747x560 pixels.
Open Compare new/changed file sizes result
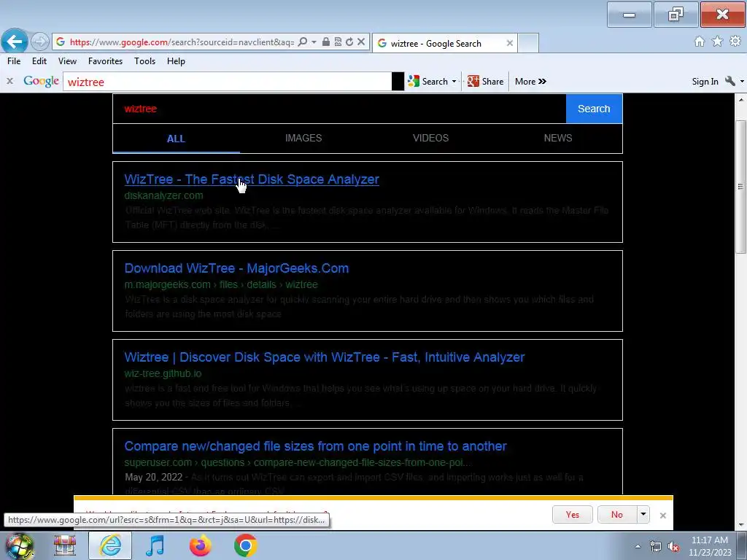coord(315,446)
